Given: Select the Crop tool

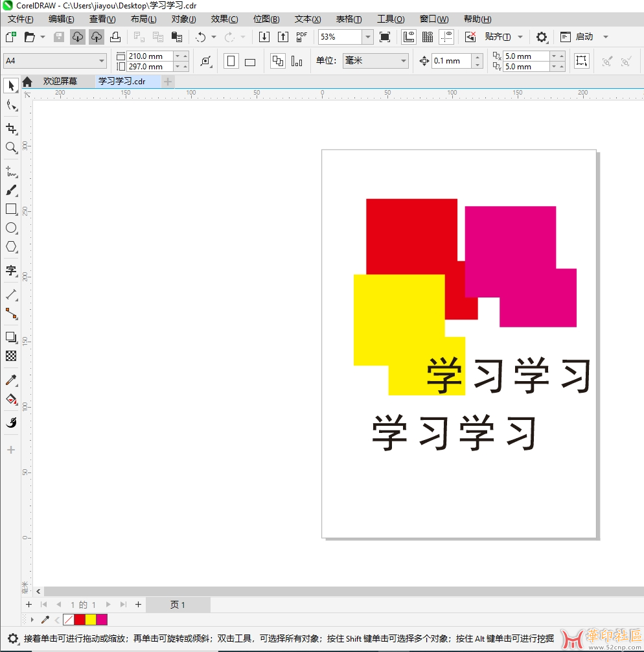Looking at the screenshot, I should click(x=11, y=128).
